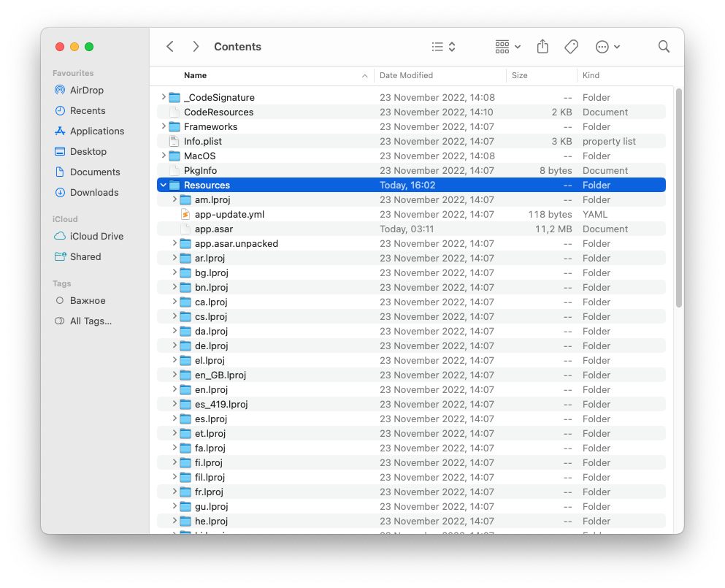
Task: Expand the am.lproj folder
Action: click(174, 199)
